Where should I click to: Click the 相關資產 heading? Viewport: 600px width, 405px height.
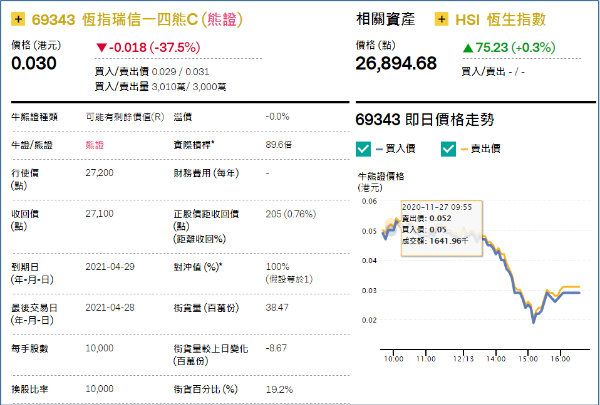click(x=385, y=20)
